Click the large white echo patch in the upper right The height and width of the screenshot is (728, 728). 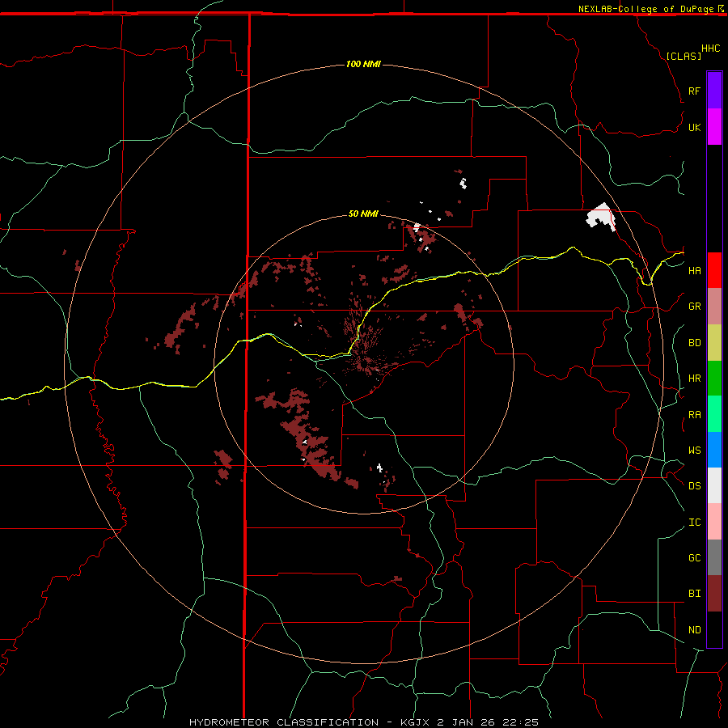pyautogui.click(x=600, y=216)
